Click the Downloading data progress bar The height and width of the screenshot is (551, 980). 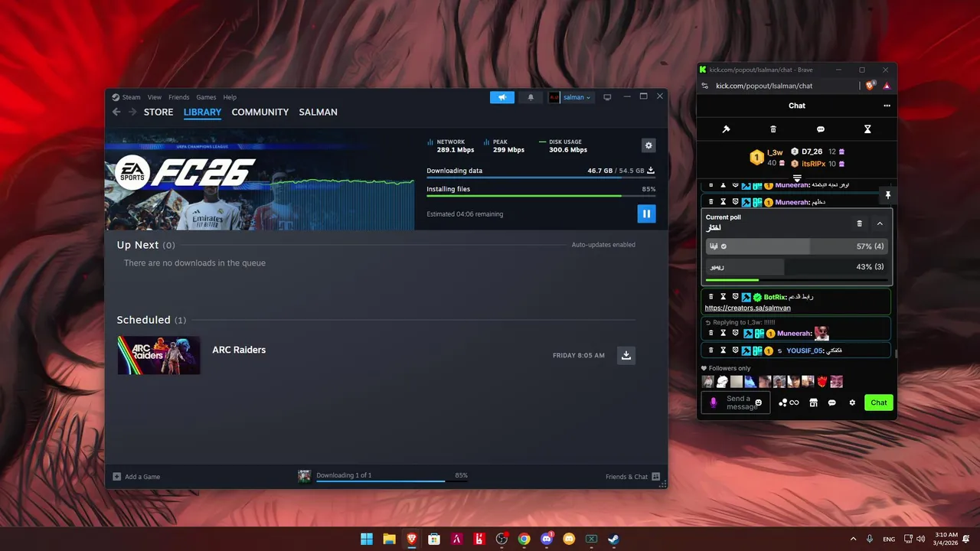pyautogui.click(x=541, y=178)
